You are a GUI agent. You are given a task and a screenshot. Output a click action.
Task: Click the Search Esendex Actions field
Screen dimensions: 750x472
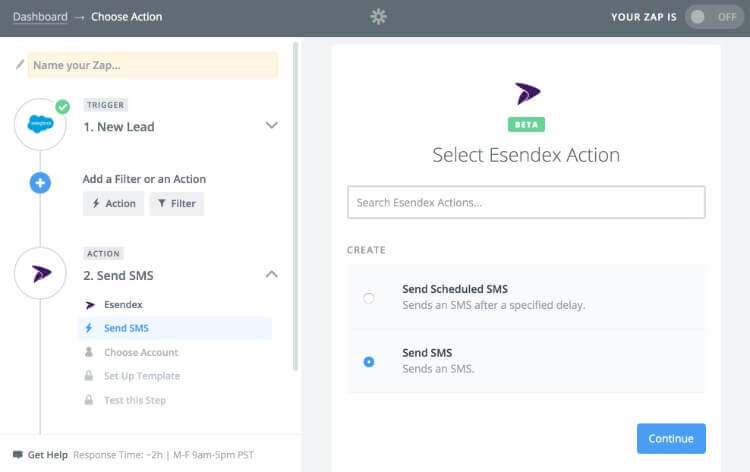point(526,202)
